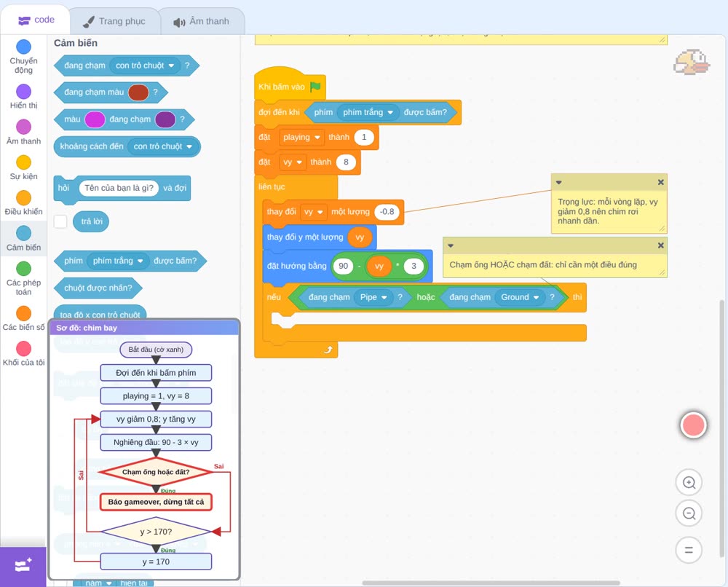The height and width of the screenshot is (587, 728).
Task: Zoom in on the workspace
Action: click(689, 483)
